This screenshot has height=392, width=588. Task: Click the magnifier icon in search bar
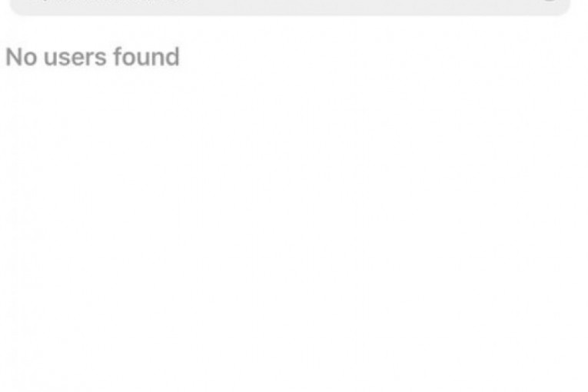[x=42, y=1]
